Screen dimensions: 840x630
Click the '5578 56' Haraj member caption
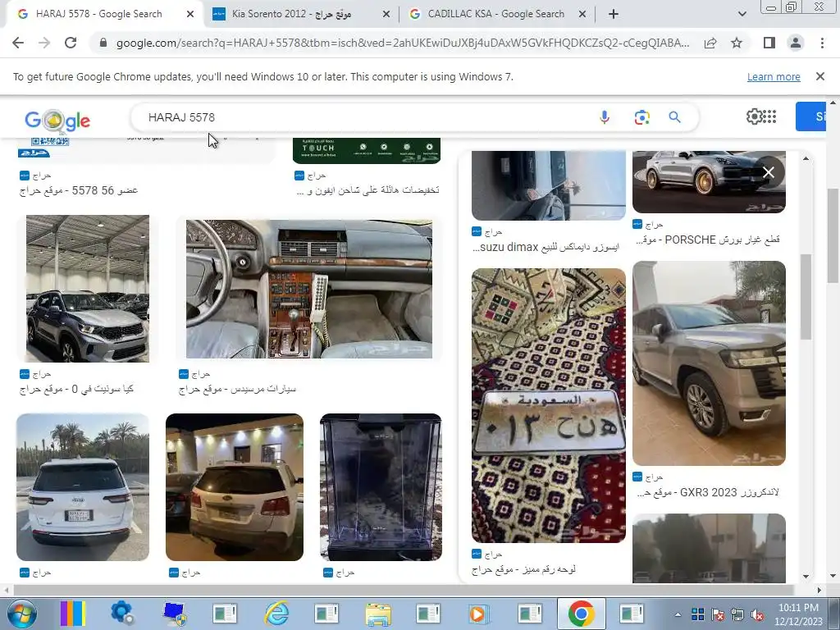78,190
